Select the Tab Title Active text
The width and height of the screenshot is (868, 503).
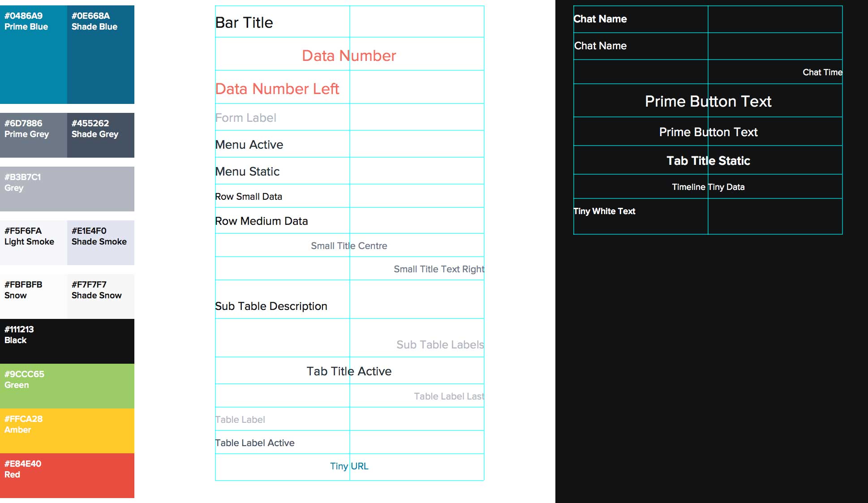click(x=349, y=371)
